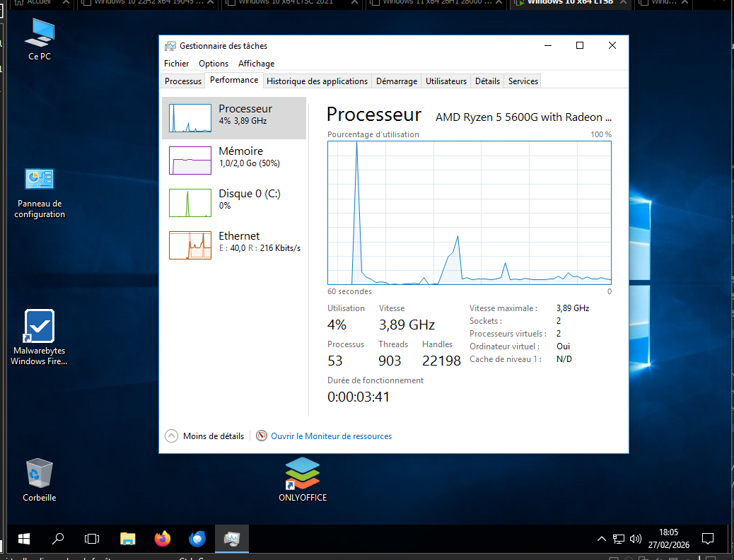734x560 pixels.
Task: Open the notification center icon
Action: click(708, 539)
